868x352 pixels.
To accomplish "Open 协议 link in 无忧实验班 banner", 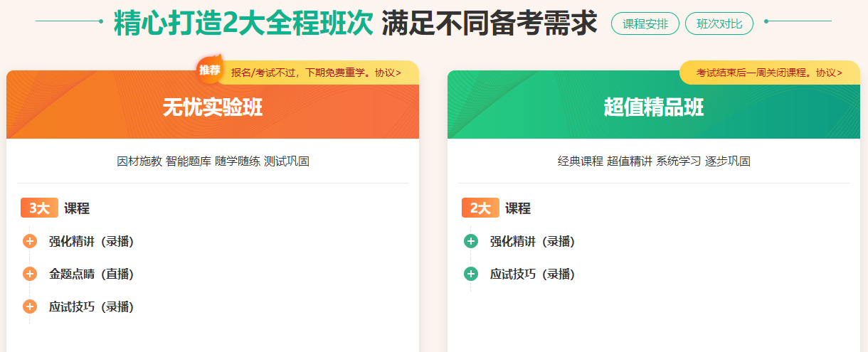I will [x=388, y=73].
